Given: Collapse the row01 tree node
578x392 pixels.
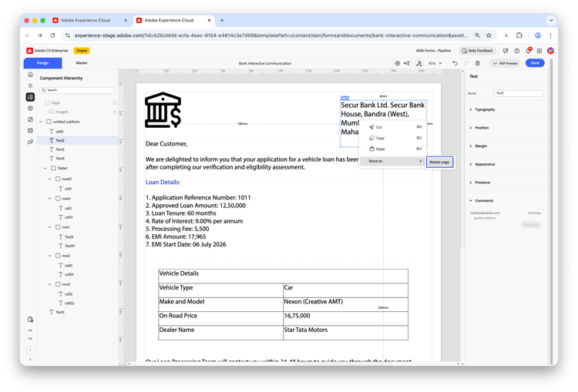Looking at the screenshot, I should pyautogui.click(x=50, y=179).
